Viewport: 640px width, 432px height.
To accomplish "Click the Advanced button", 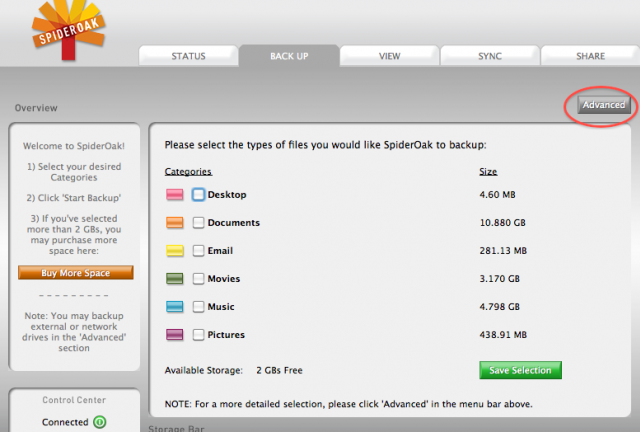I will pos(604,105).
